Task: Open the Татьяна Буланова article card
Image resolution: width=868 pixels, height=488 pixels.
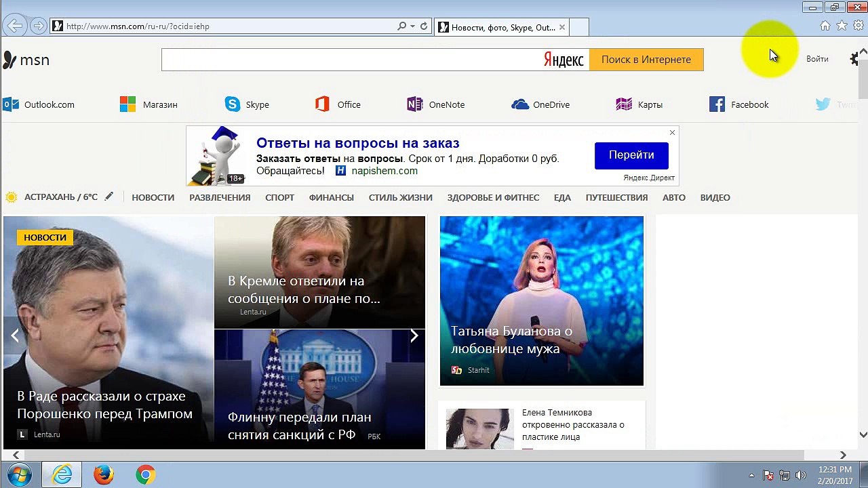Action: (x=542, y=301)
